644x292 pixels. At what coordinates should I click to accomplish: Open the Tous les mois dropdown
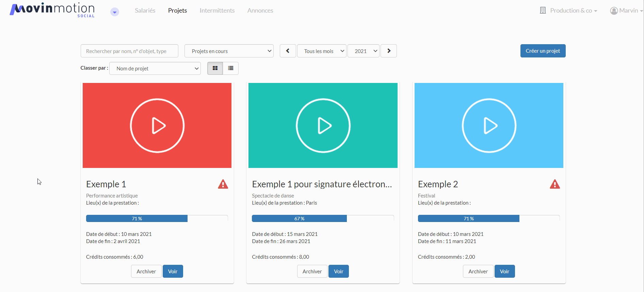[x=322, y=51]
